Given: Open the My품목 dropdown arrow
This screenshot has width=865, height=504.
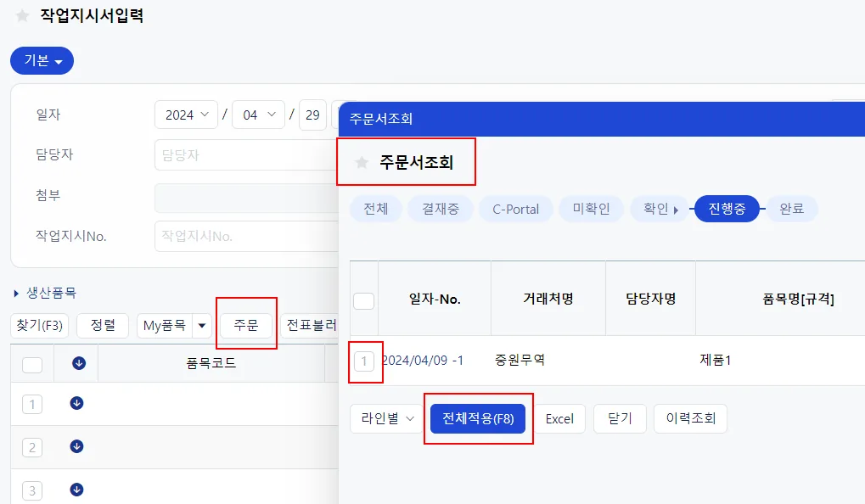Looking at the screenshot, I should 202,325.
